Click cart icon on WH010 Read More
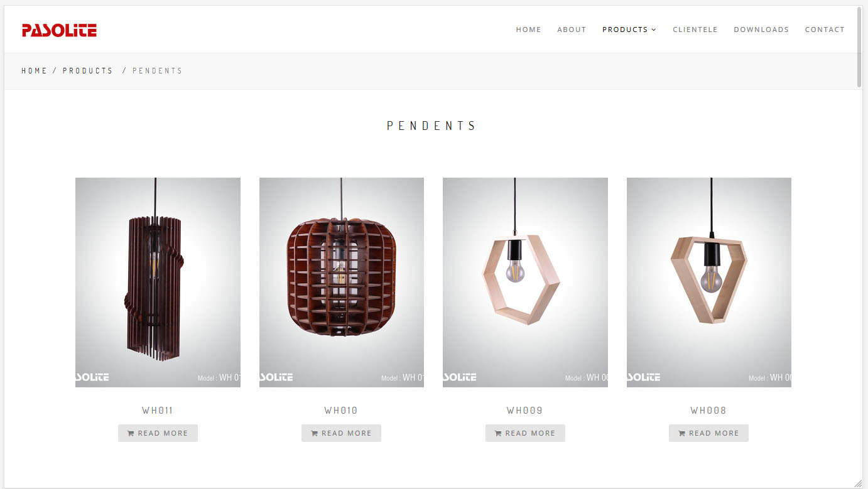This screenshot has height=489, width=868. point(314,433)
